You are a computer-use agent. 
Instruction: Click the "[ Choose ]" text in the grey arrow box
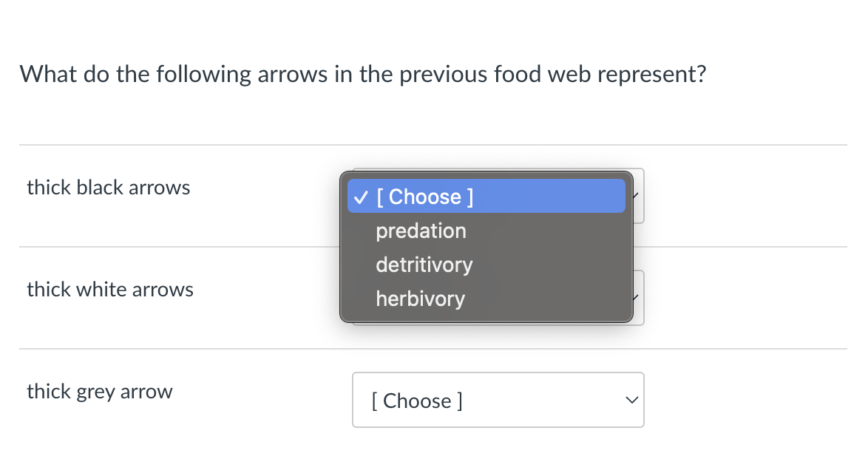418,400
